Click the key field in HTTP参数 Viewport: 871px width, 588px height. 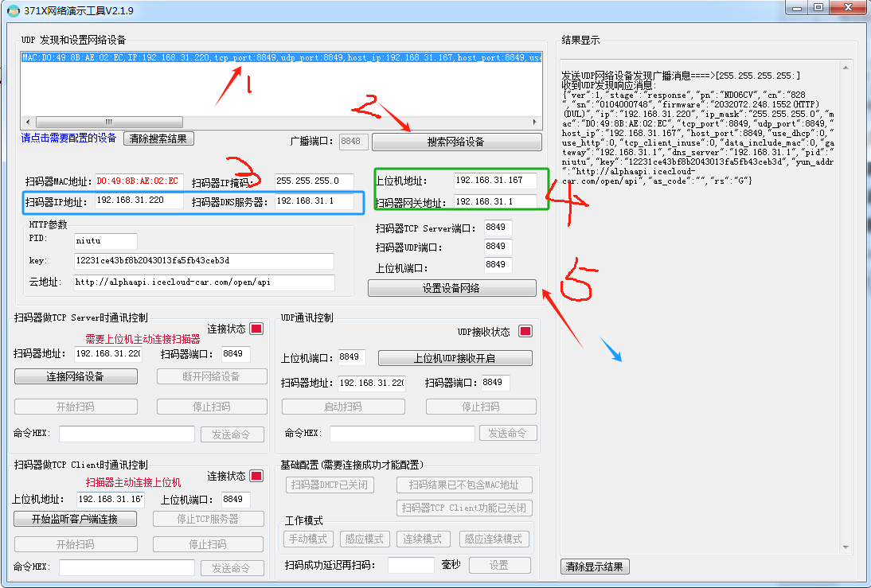pos(204,261)
